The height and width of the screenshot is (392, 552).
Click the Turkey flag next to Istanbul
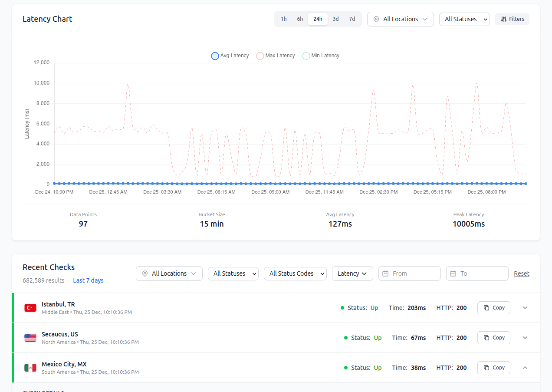(x=30, y=307)
